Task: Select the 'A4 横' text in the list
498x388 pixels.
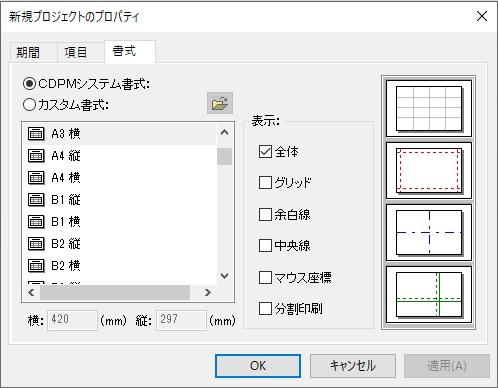Action: (66, 178)
